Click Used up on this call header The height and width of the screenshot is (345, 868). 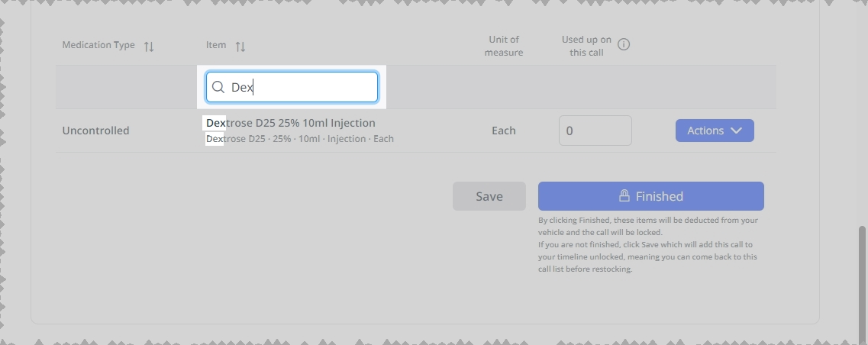[586, 46]
